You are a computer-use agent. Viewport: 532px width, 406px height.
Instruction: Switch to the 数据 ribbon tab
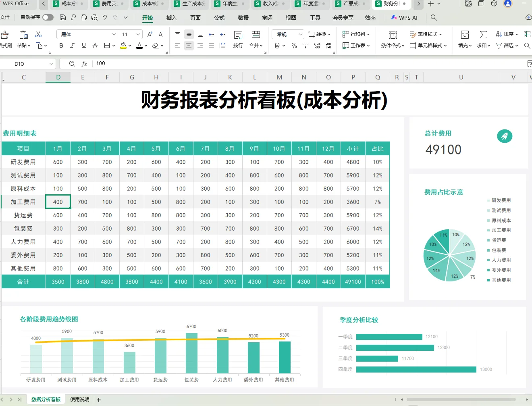(243, 17)
